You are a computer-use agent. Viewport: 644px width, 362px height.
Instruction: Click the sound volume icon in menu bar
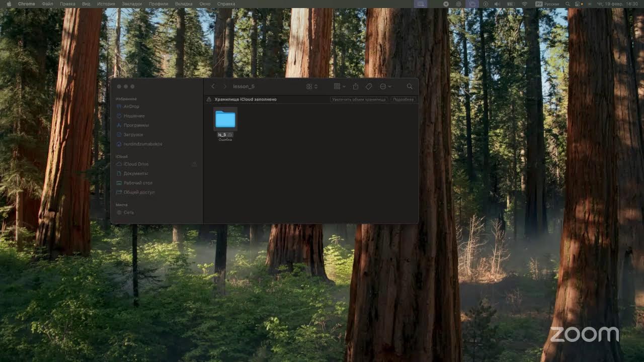pyautogui.click(x=497, y=4)
